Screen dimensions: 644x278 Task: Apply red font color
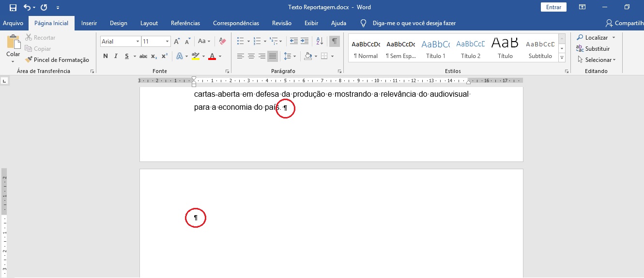(212, 57)
